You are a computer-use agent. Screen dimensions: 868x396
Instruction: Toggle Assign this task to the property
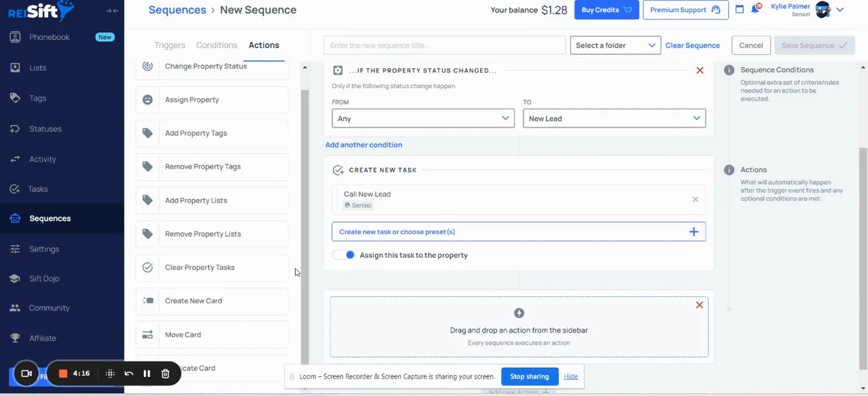pyautogui.click(x=344, y=255)
